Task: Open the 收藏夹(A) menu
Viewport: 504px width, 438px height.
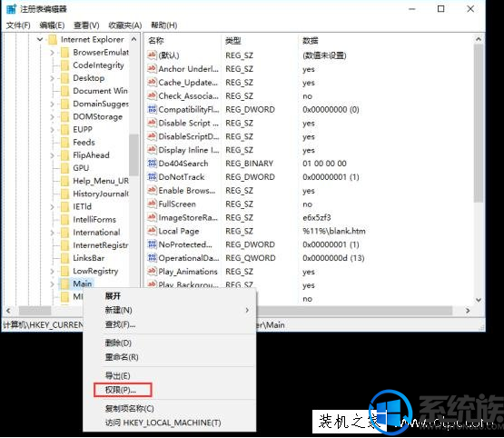Action: [x=125, y=25]
